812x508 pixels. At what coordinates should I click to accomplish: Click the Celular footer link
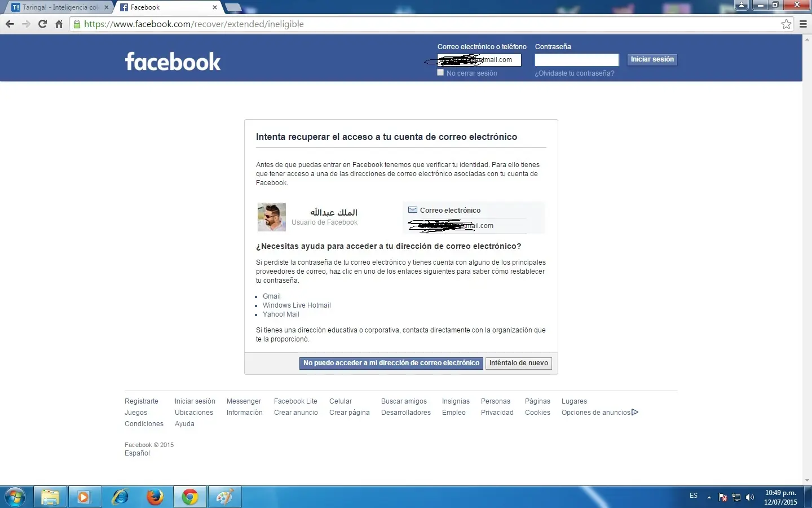(341, 401)
